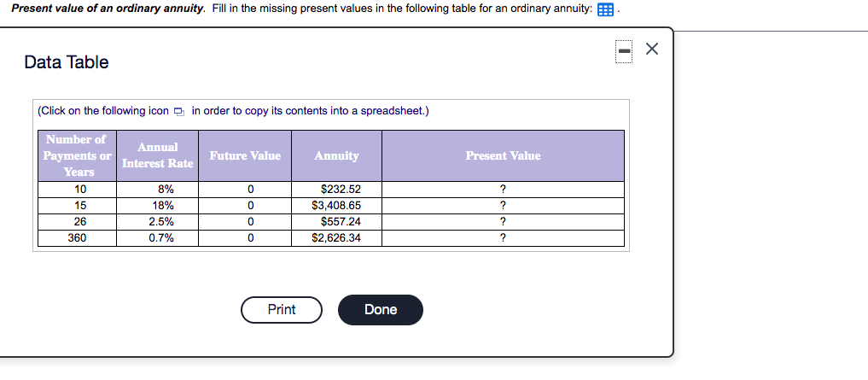Select the Present Value column header
This screenshot has height=380, width=868.
point(503,155)
